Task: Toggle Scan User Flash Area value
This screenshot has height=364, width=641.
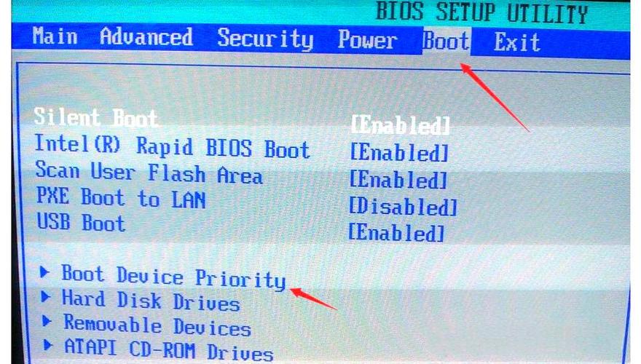Action: (x=398, y=179)
